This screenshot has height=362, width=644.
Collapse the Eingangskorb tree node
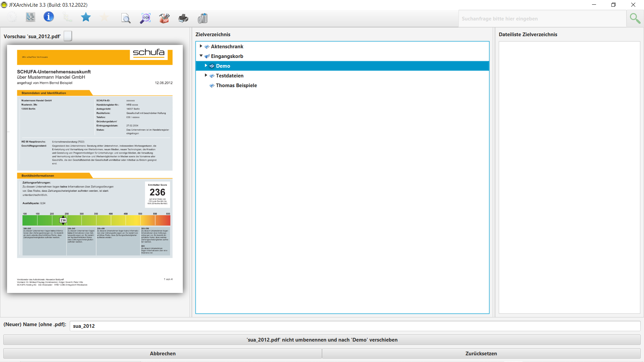click(201, 56)
